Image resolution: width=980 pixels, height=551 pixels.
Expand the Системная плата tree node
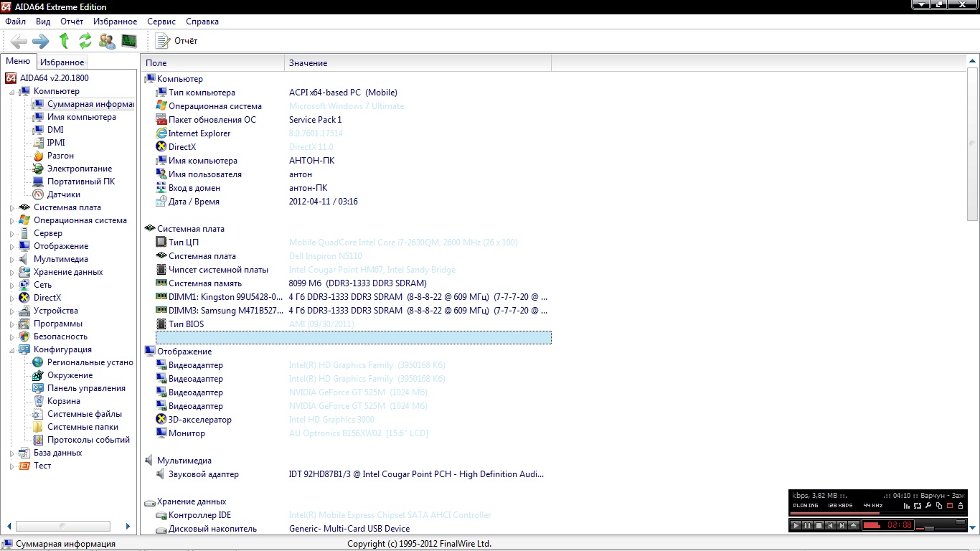pyautogui.click(x=12, y=208)
